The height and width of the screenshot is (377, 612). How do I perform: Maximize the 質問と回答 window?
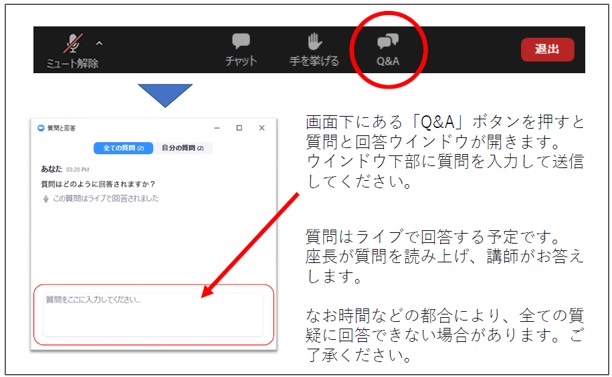[x=239, y=128]
